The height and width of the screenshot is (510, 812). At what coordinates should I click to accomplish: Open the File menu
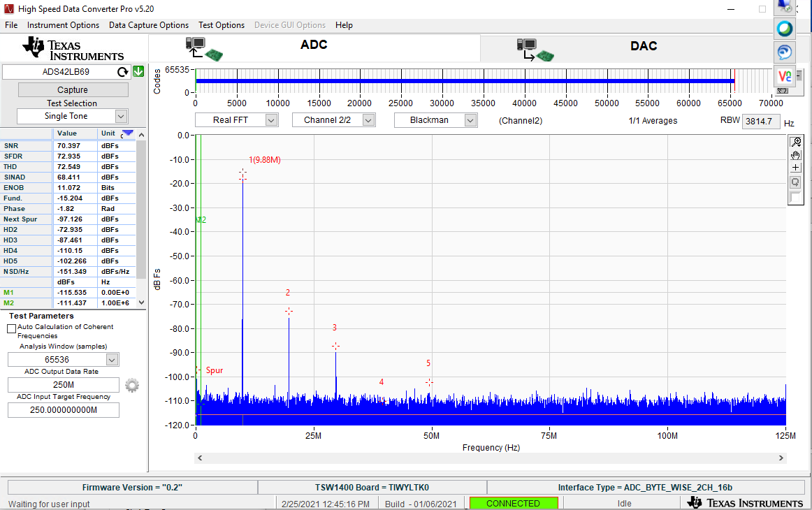tap(11, 25)
